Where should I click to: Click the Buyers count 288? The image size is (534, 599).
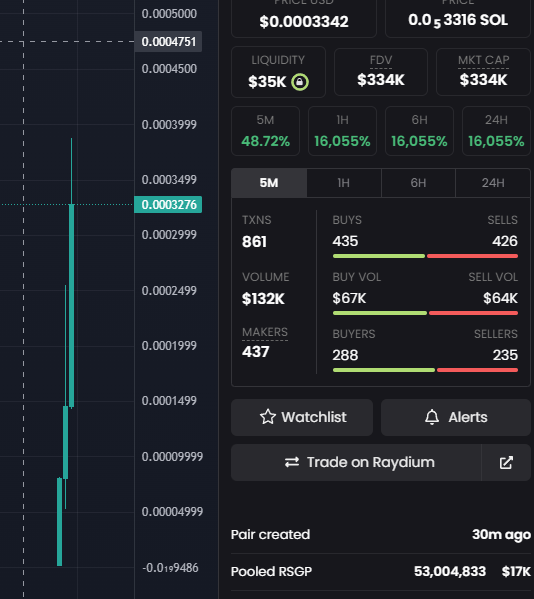tap(345, 355)
